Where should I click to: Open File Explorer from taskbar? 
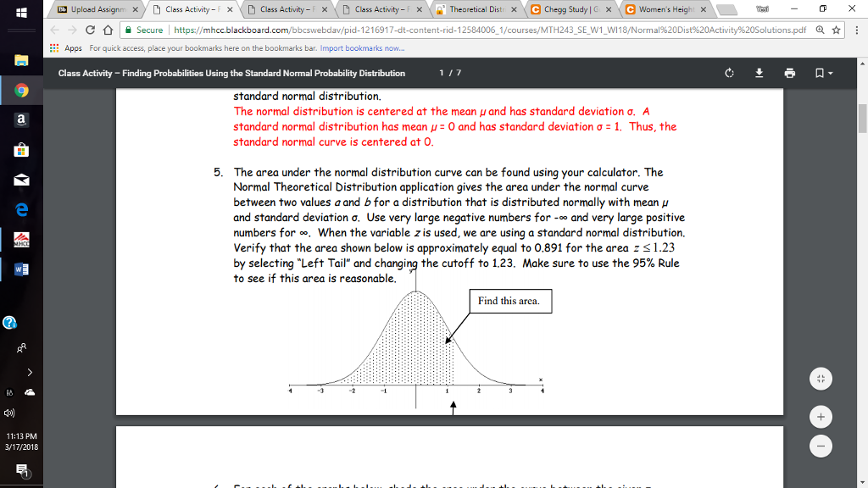21,60
